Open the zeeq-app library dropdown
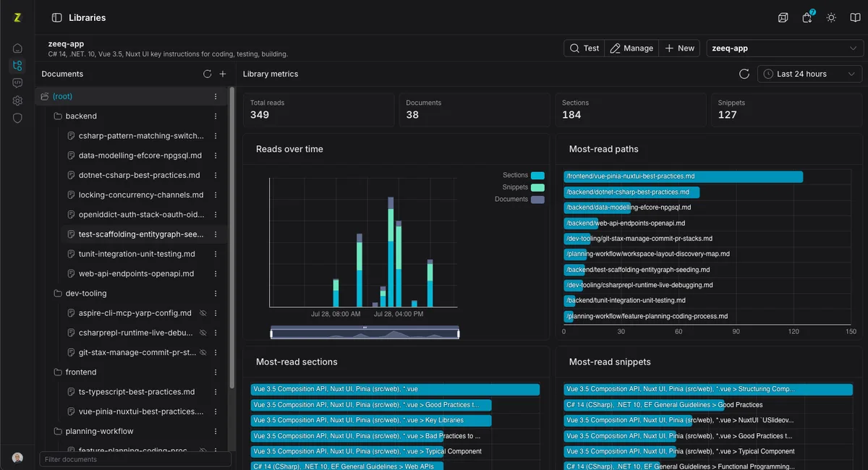This screenshot has height=470, width=868. pos(785,48)
